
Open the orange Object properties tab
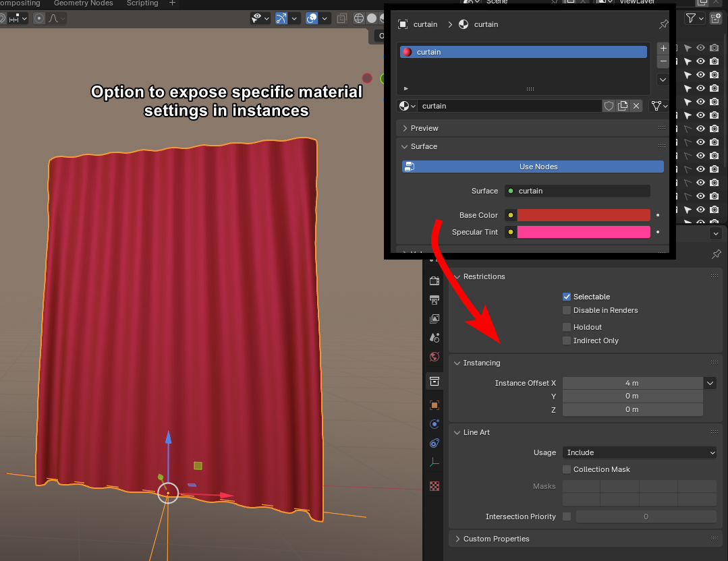pyautogui.click(x=435, y=405)
